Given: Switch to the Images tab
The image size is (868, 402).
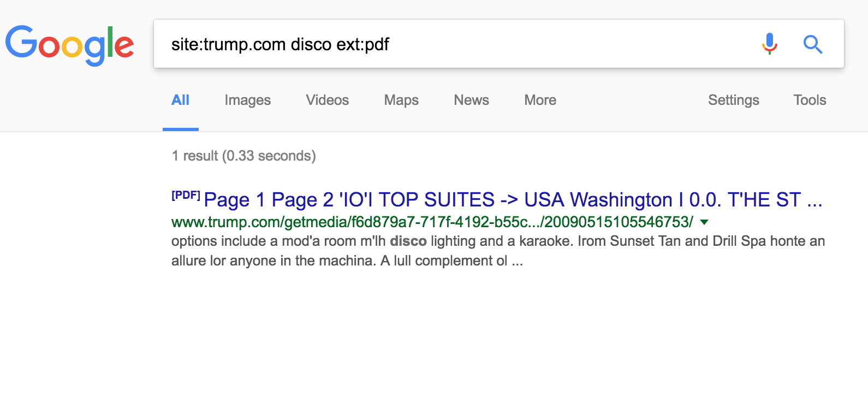Looking at the screenshot, I should [247, 100].
